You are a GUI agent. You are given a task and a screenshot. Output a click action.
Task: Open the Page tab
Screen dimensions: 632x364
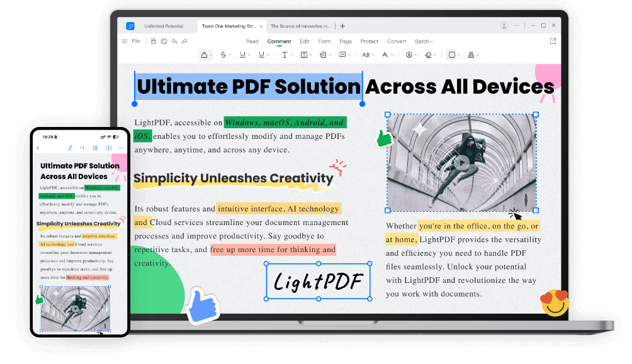tap(346, 41)
